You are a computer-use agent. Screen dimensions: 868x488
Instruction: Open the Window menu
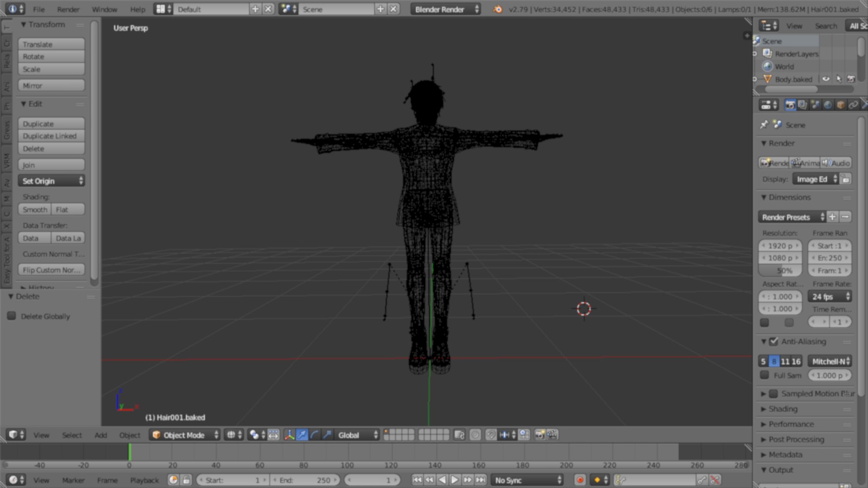(104, 9)
